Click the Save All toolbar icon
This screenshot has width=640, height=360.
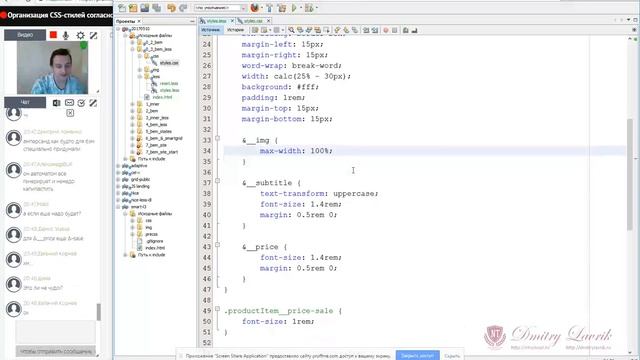click(x=156, y=8)
